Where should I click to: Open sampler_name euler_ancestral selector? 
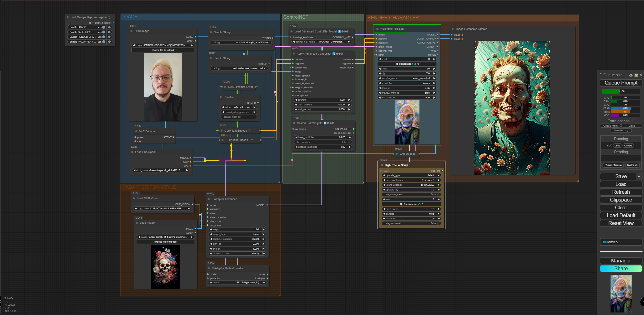[x=407, y=78]
